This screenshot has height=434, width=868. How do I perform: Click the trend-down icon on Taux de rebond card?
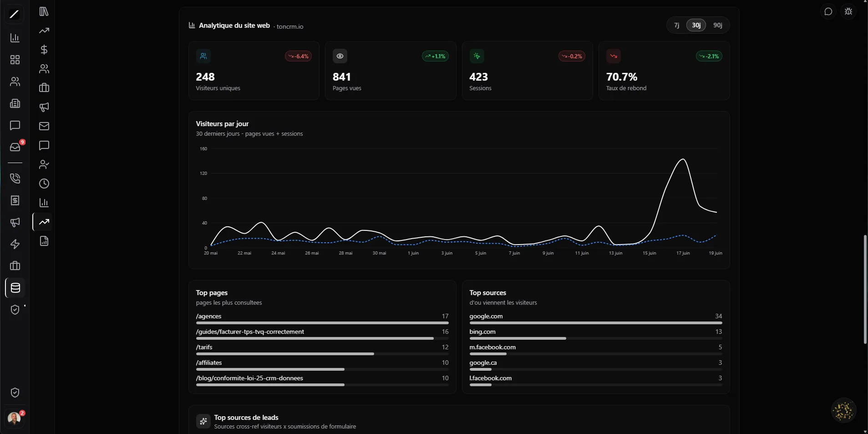coord(614,56)
